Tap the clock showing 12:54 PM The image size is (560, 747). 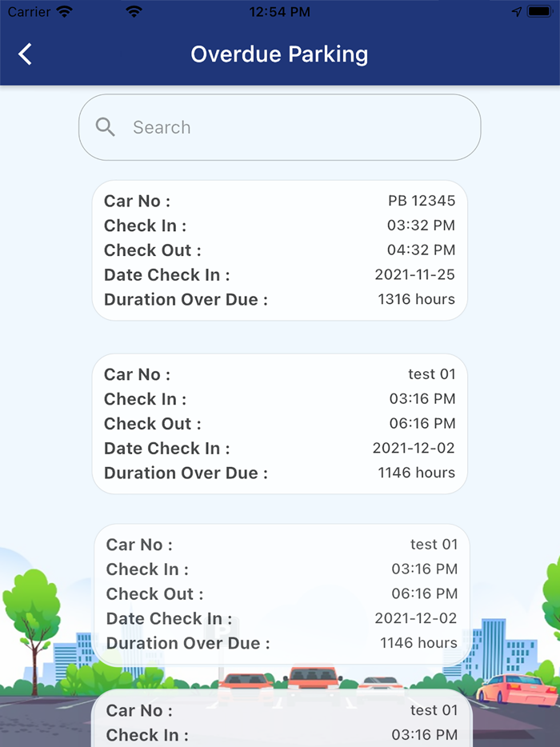(x=279, y=12)
